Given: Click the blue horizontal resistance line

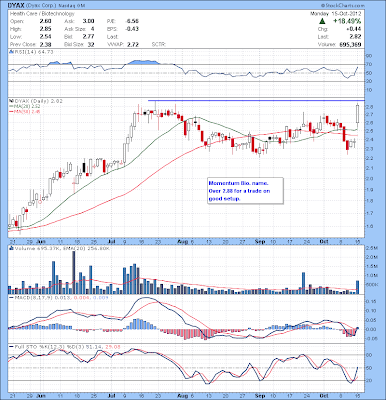Looking at the screenshot, I should pyautogui.click(x=256, y=100).
